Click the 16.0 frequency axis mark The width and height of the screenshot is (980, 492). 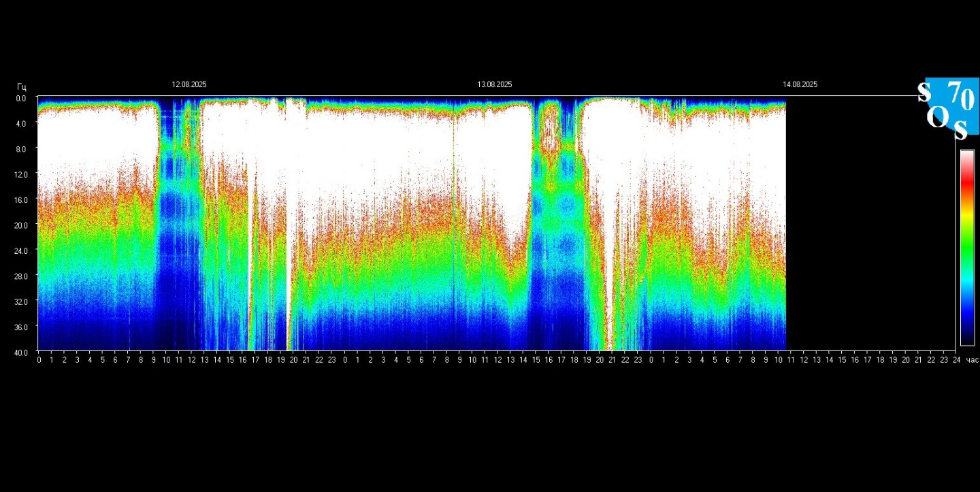click(x=21, y=200)
